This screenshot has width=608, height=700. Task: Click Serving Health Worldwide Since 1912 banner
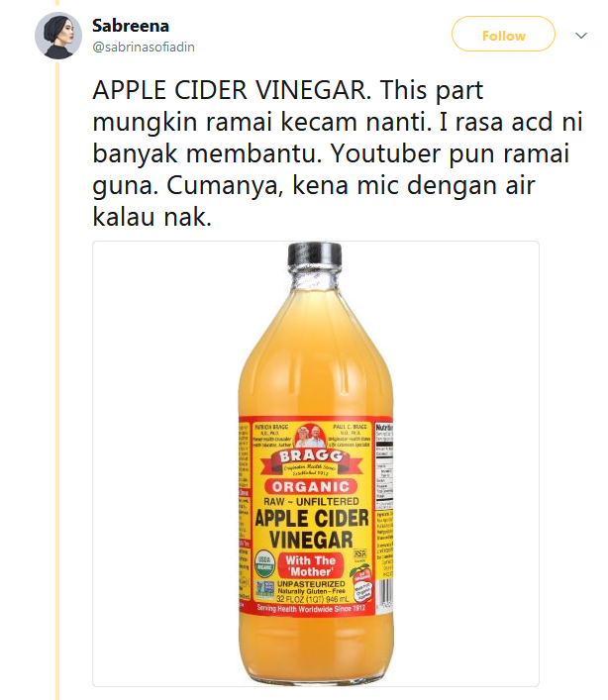tap(311, 608)
